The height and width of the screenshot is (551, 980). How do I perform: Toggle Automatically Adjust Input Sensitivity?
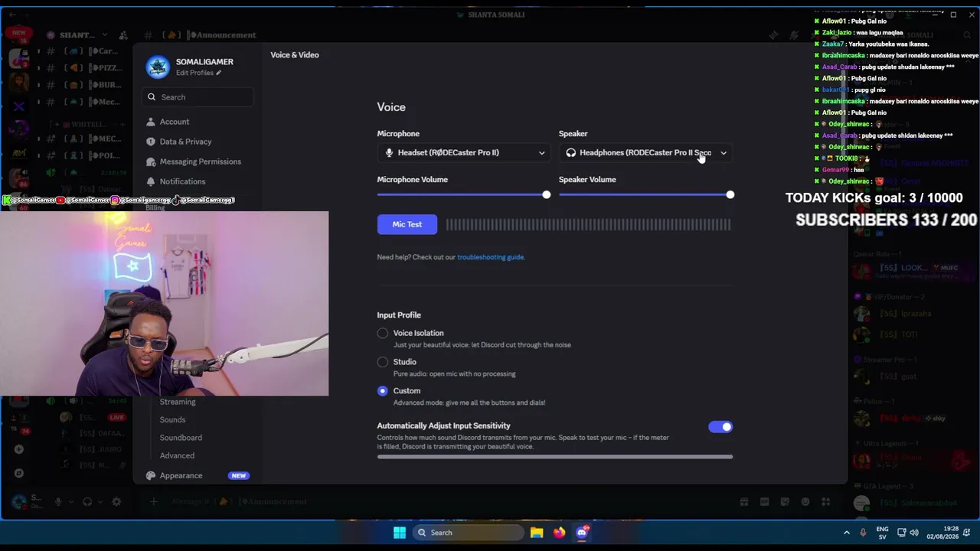click(x=720, y=427)
